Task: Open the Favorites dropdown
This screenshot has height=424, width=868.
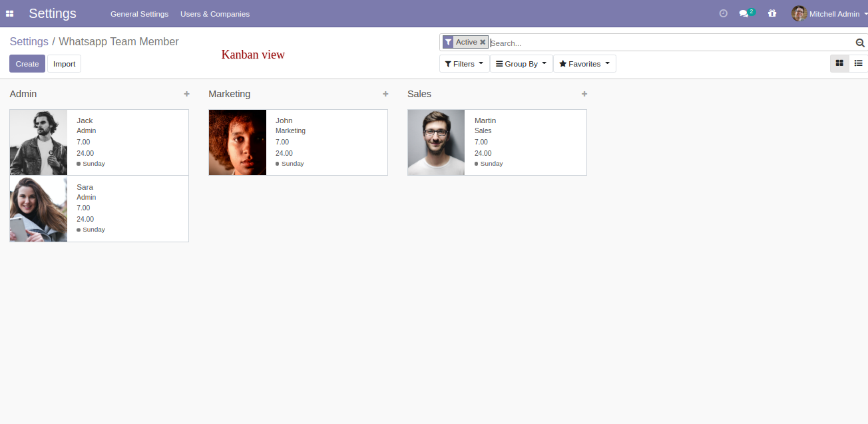Action: coord(584,64)
